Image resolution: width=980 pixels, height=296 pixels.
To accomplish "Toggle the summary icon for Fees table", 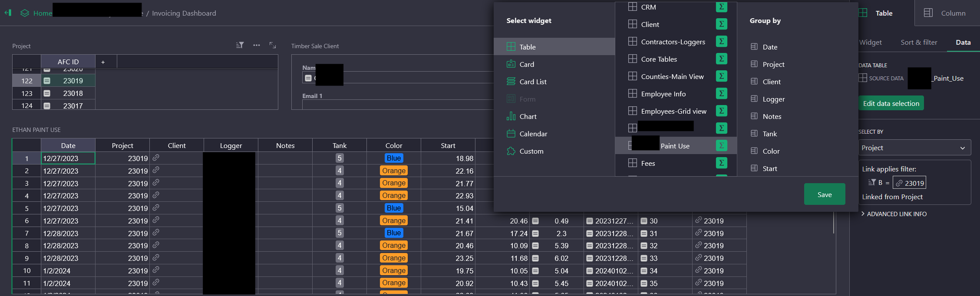I will (721, 163).
